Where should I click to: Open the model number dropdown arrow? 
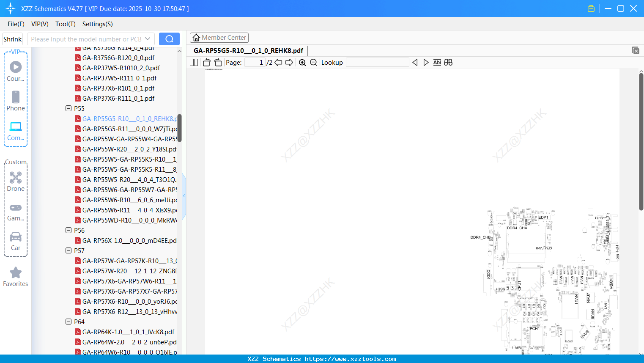click(x=148, y=39)
